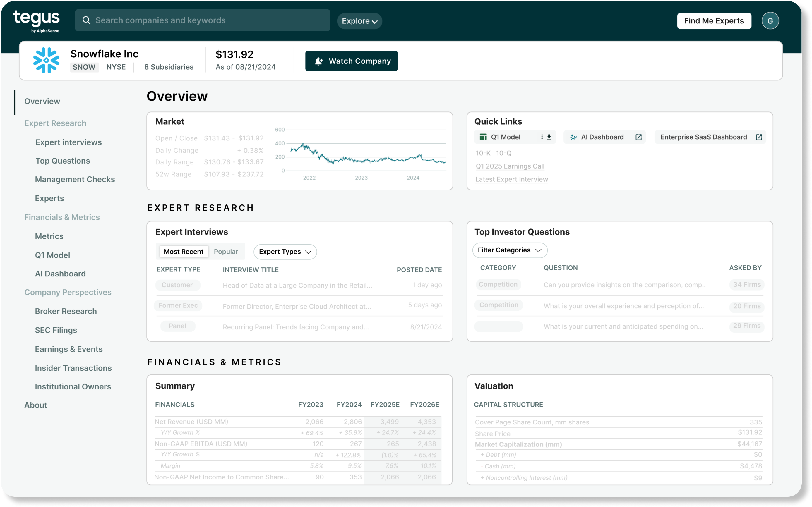Go to Expert interviews in sidebar
Viewport: 812px width, 507px height.
pos(68,142)
